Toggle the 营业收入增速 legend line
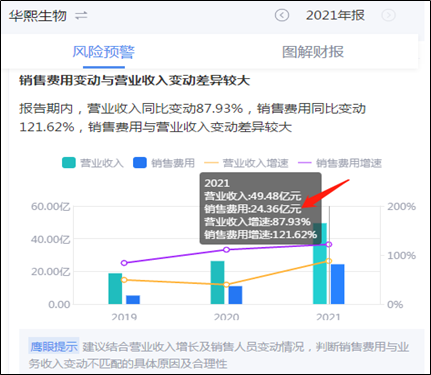Viewport: 431px width, 375px height. 246,163
